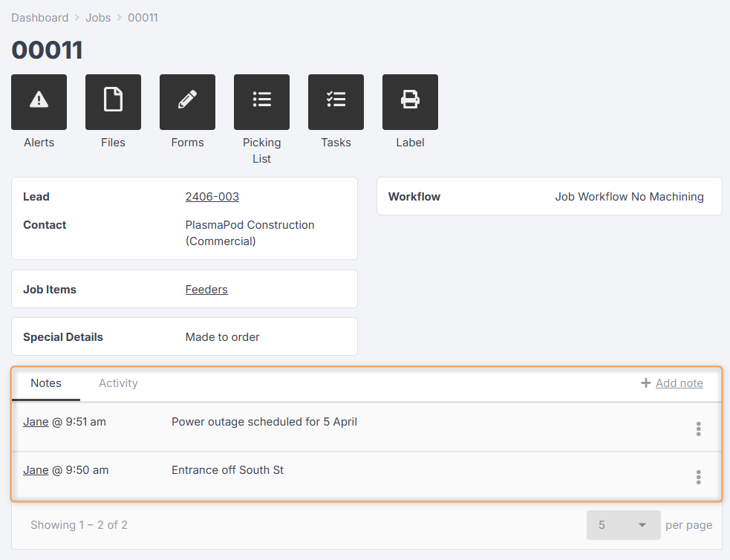Go to Dashboard in the breadcrumb
The image size is (730, 560).
coord(40,18)
